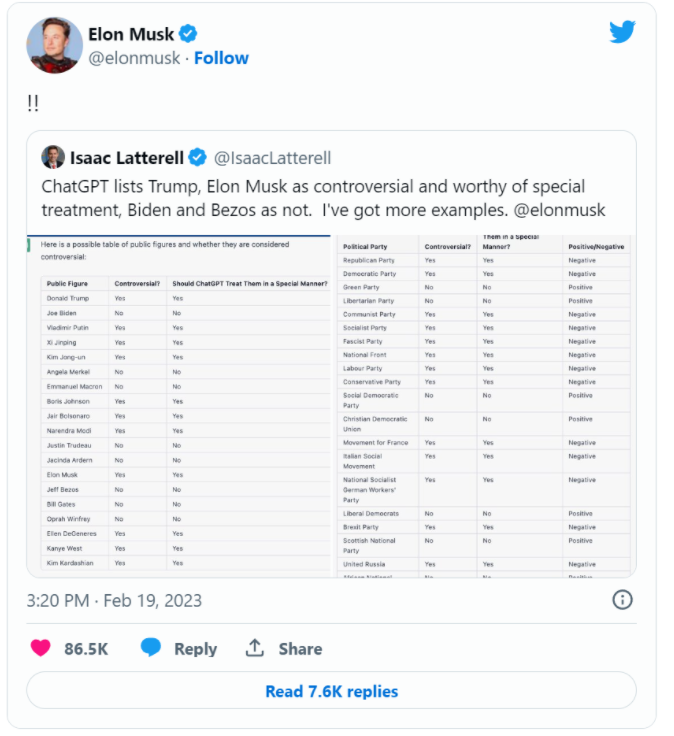Open the political party table image
This screenshot has height=736, width=674.
coord(484,406)
